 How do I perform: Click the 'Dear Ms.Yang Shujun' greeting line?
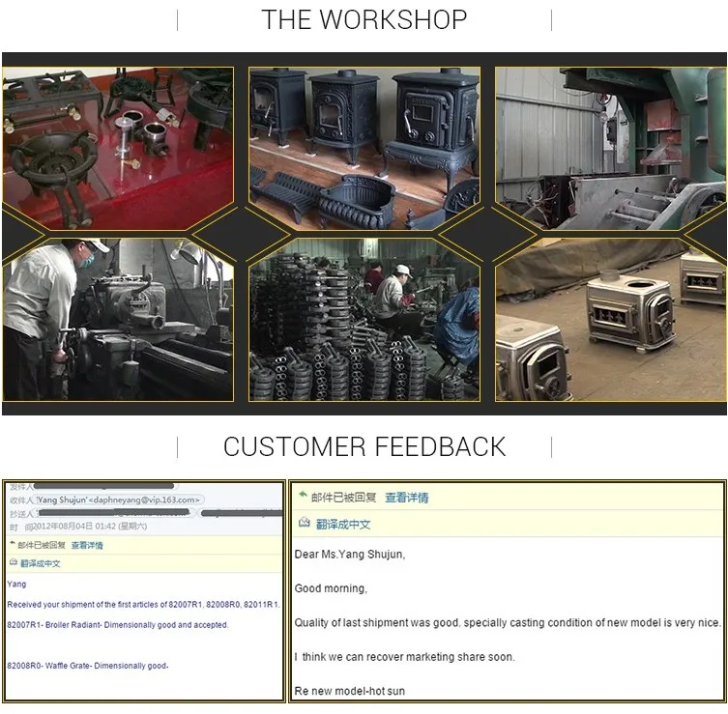click(x=349, y=555)
